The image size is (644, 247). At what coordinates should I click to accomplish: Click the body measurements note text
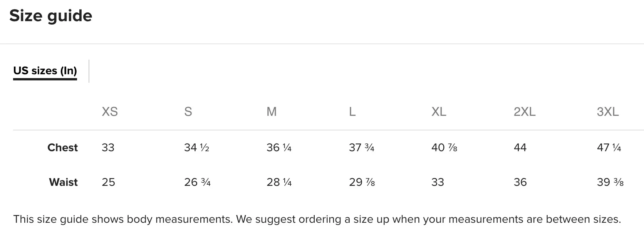point(317,219)
